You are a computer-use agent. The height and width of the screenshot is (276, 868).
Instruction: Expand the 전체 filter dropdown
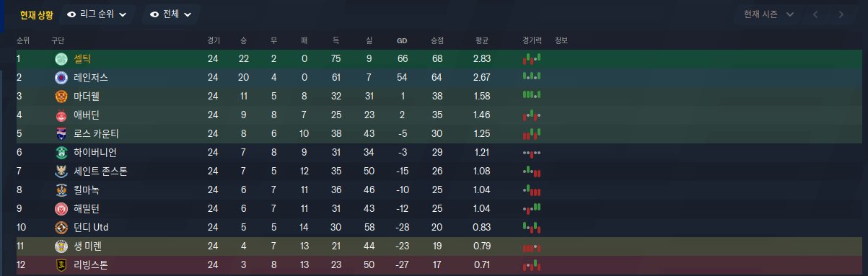[x=171, y=14]
